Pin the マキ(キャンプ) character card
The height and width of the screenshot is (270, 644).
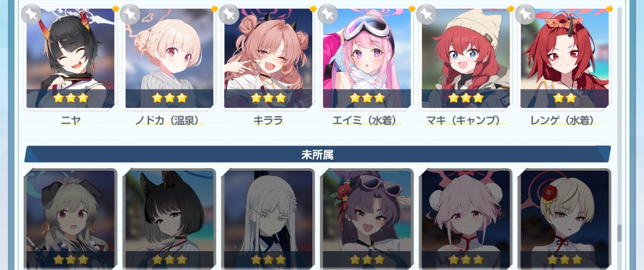click(426, 14)
